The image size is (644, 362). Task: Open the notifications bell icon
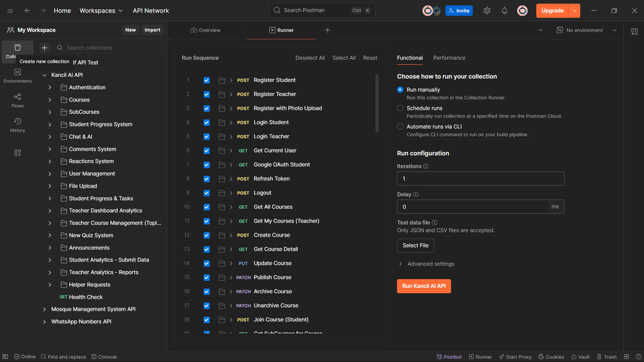click(504, 11)
